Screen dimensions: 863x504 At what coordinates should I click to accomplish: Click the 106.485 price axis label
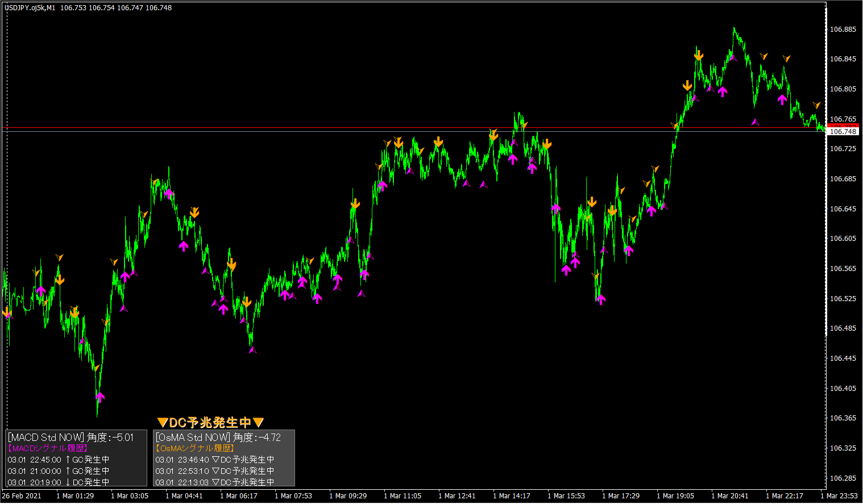click(x=843, y=328)
